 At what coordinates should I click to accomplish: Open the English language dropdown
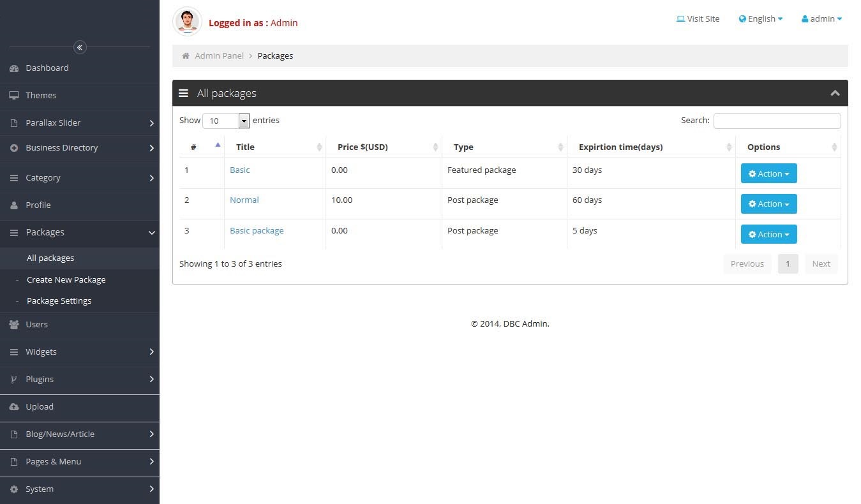coord(761,19)
